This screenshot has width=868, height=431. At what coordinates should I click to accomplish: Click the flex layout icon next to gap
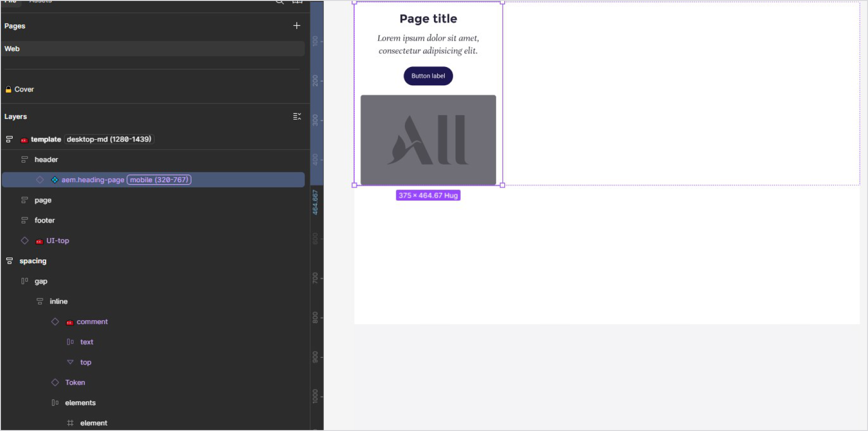click(x=23, y=281)
